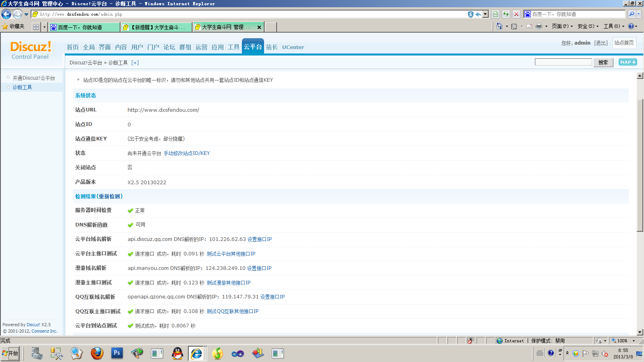The width and height of the screenshot is (644, 362).
Task: Open the 运营 admin menu
Action: 202,47
